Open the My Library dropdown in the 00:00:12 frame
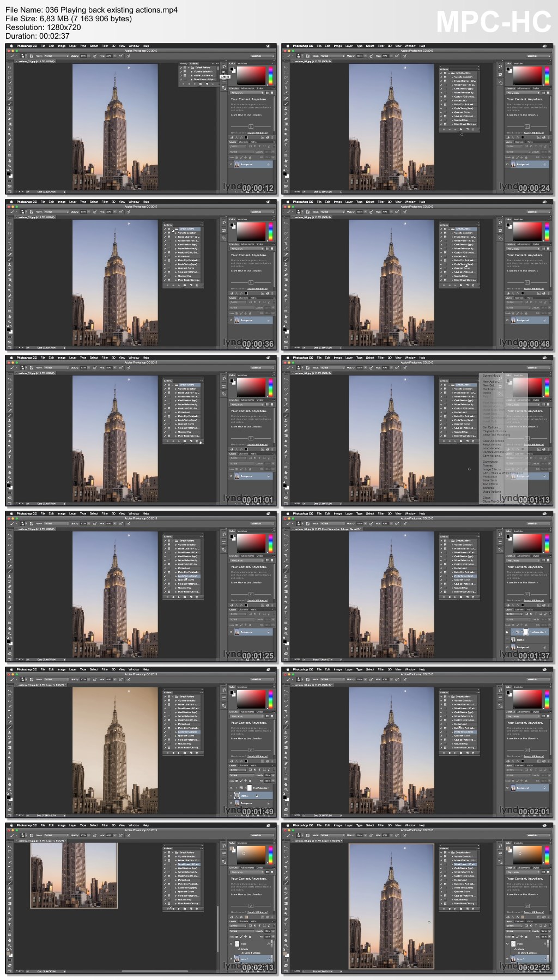 (246, 93)
